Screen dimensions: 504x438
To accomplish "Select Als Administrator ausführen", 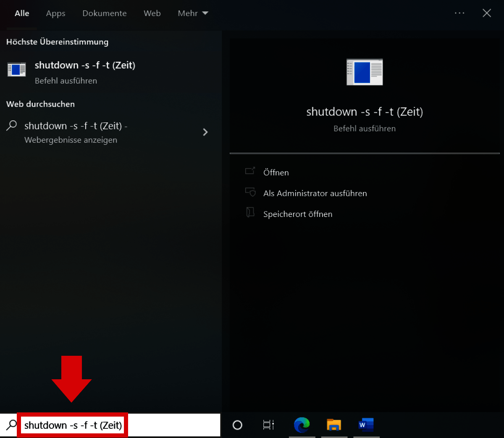I will 315,193.
